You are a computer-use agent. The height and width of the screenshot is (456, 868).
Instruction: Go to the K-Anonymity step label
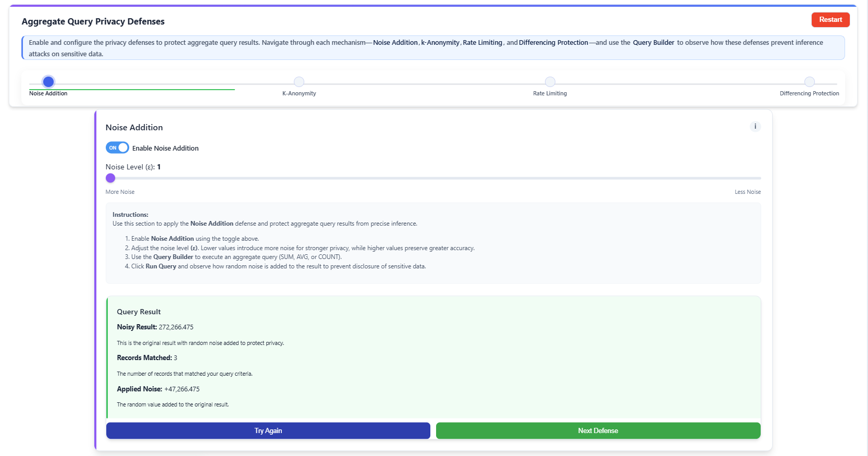click(299, 94)
